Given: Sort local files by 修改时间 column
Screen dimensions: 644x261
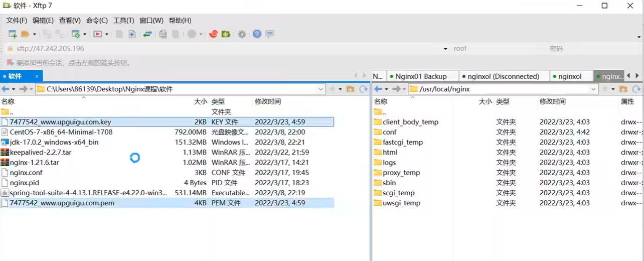Looking at the screenshot, I should click(x=268, y=101).
